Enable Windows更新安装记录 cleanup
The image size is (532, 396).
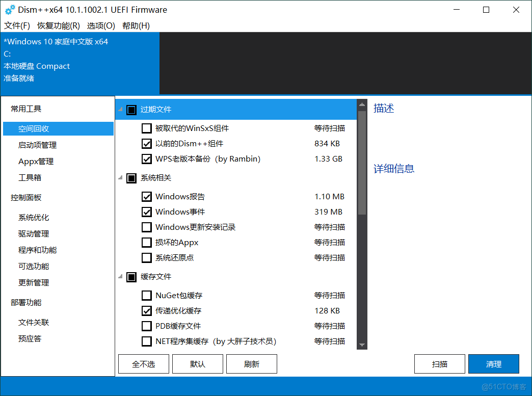click(147, 227)
